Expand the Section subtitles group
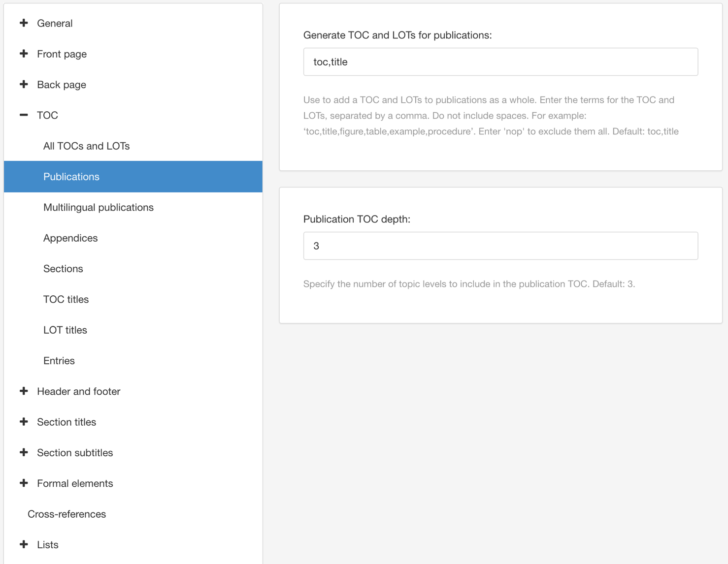Image resolution: width=728 pixels, height=564 pixels. click(x=24, y=453)
